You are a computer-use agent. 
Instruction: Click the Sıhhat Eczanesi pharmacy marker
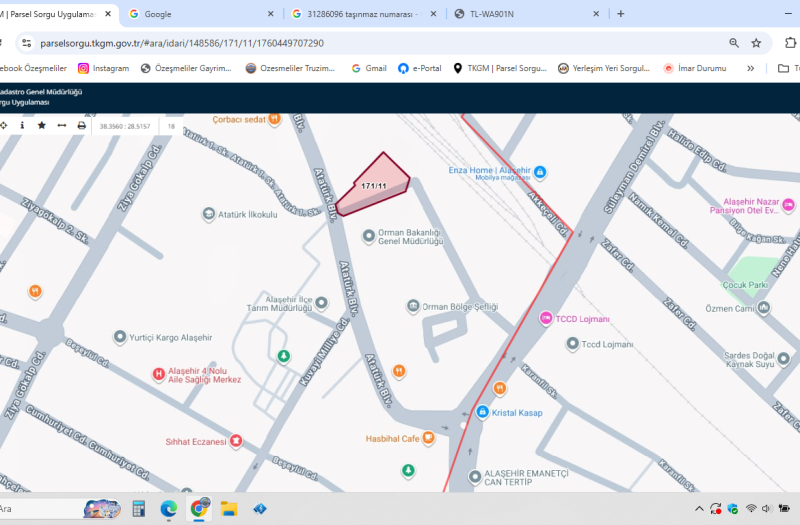[236, 441]
